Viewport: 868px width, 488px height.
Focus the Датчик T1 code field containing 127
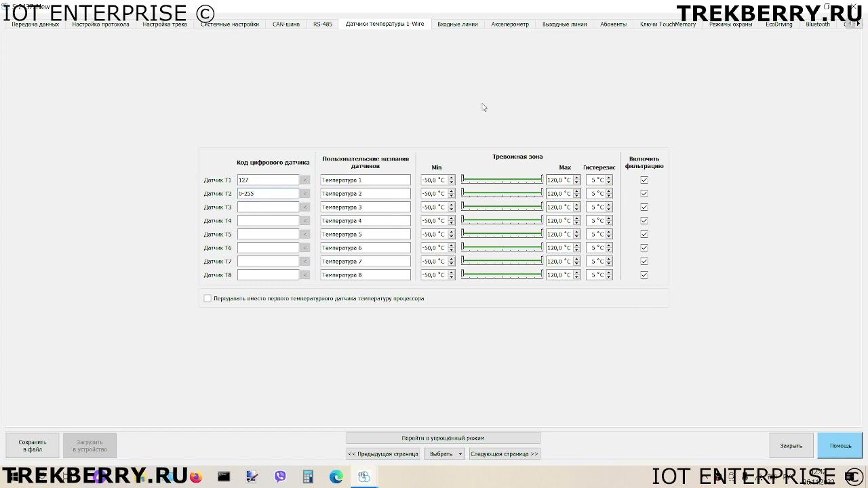tap(268, 180)
